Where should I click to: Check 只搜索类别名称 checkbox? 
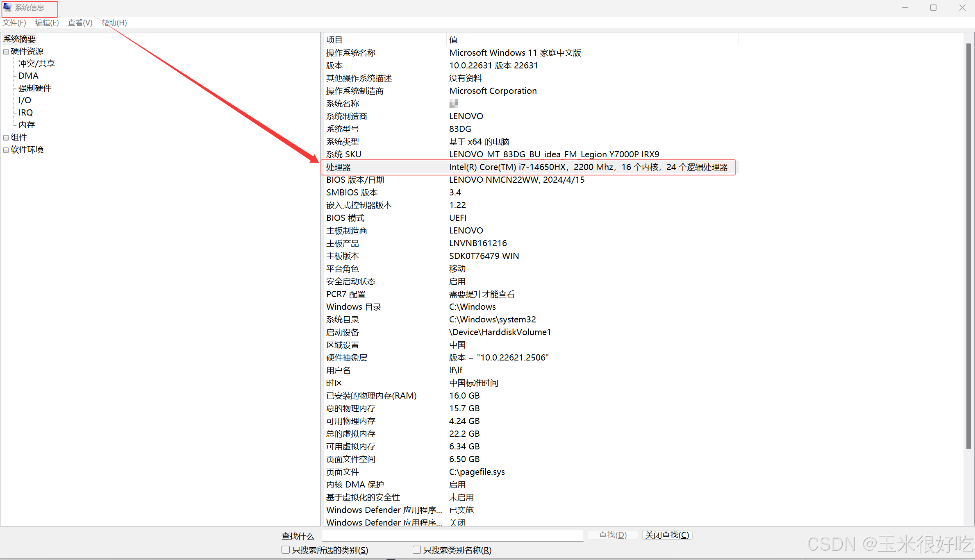[x=417, y=550]
